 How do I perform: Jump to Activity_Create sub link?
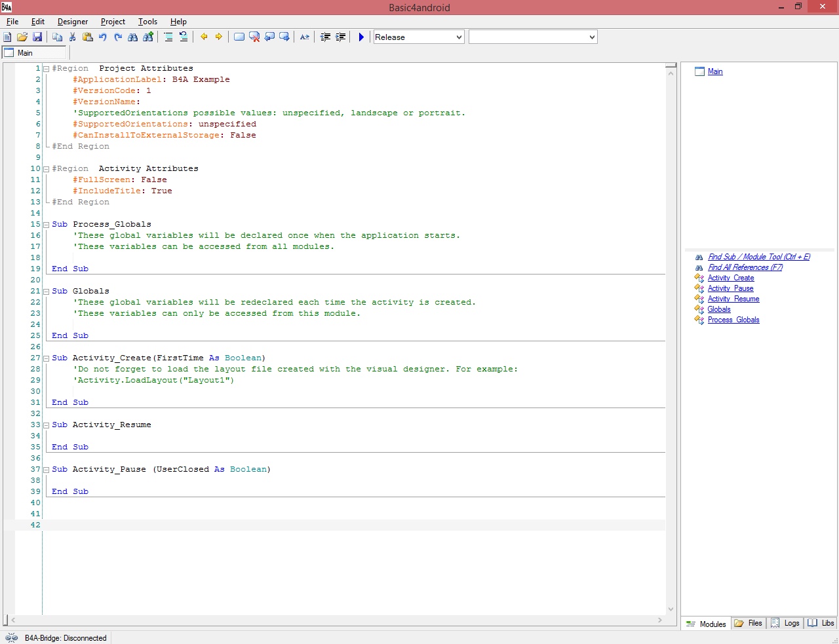click(731, 278)
